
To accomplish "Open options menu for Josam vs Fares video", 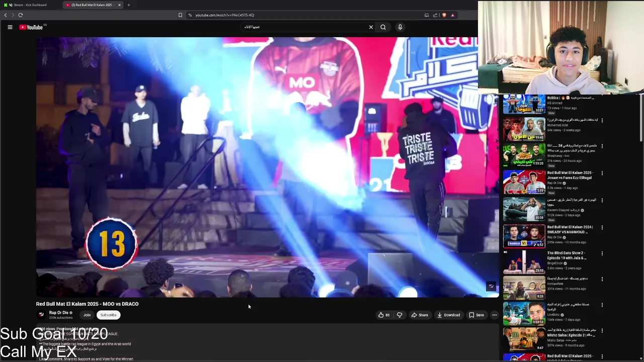I will (602, 173).
